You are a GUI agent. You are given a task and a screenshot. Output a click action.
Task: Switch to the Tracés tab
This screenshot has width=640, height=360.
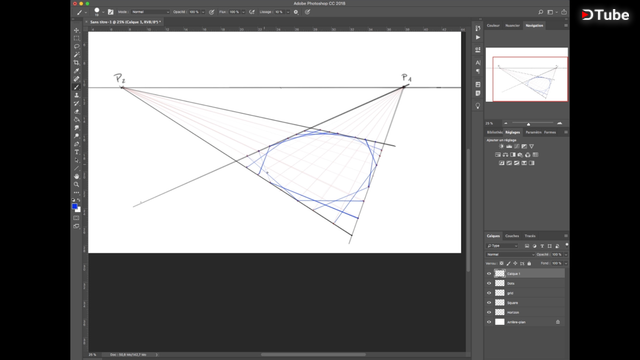pos(530,236)
